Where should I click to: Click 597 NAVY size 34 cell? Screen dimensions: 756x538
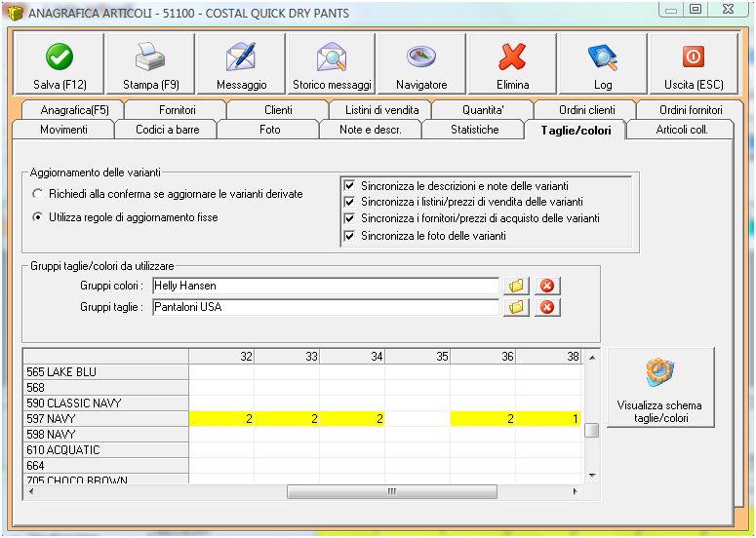coord(352,418)
